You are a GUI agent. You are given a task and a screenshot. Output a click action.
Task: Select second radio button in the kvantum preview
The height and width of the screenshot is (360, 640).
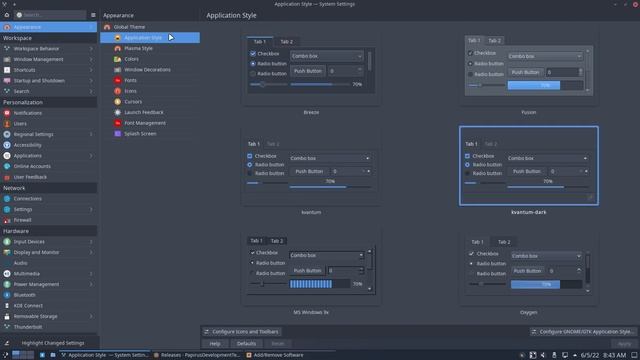tap(250, 173)
